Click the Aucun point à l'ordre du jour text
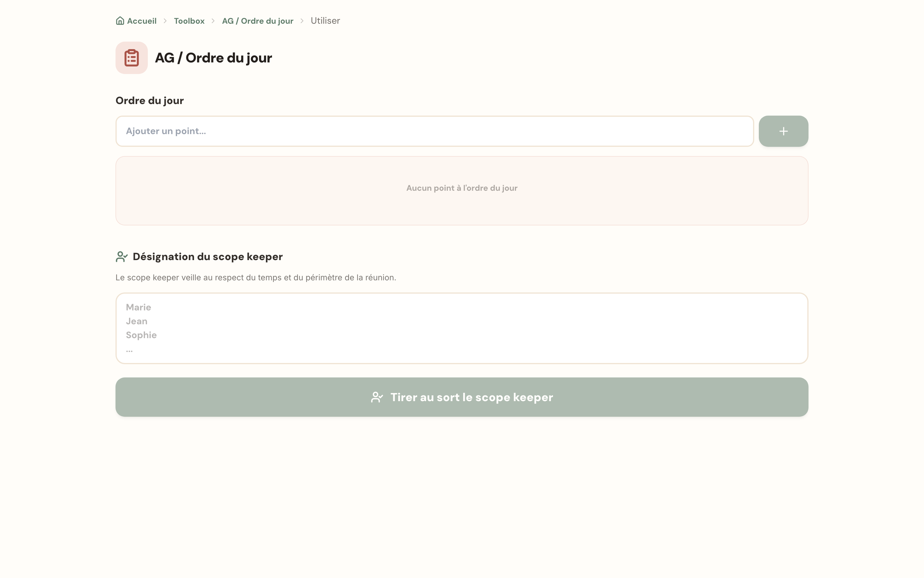Screen dimensions: 924x578 462,188
